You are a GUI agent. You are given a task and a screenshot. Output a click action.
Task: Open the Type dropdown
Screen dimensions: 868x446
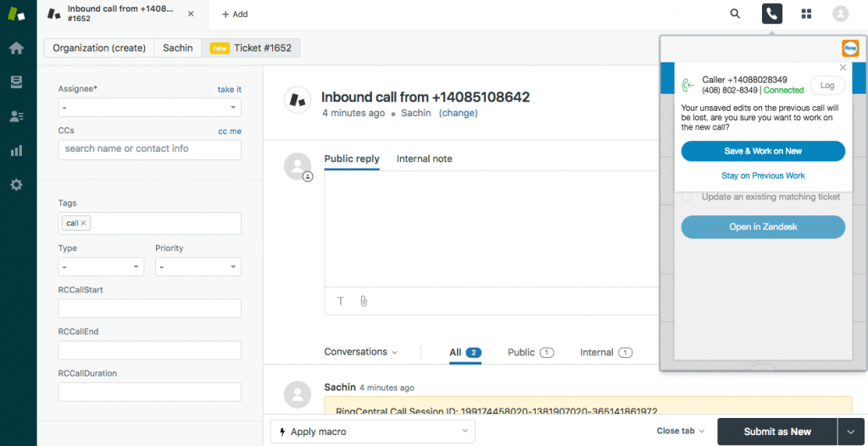101,267
